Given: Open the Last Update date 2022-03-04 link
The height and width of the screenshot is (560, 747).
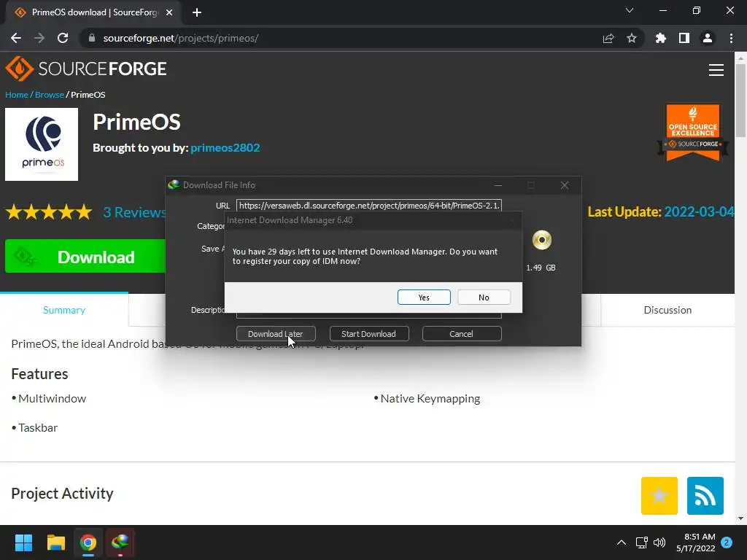Looking at the screenshot, I should coord(699,212).
